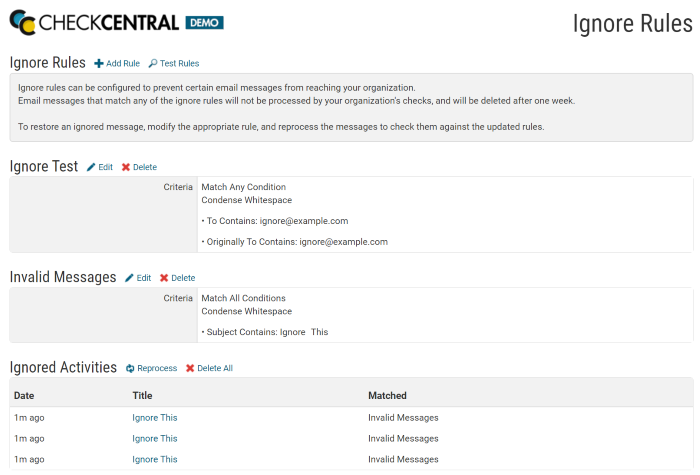Open the Add Rule text link

(123, 64)
